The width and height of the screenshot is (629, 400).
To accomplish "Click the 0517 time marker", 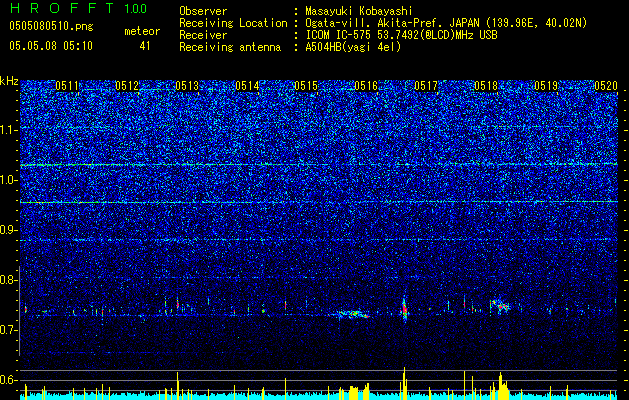I will (426, 86).
